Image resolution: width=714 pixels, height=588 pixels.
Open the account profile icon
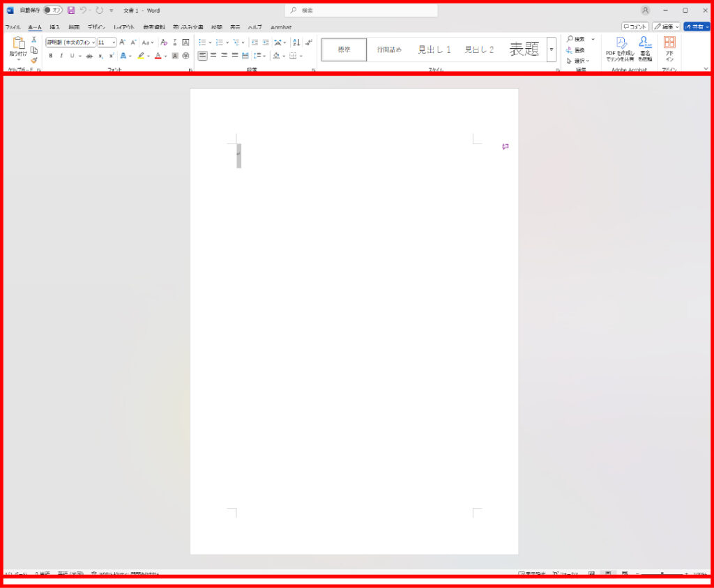[645, 10]
